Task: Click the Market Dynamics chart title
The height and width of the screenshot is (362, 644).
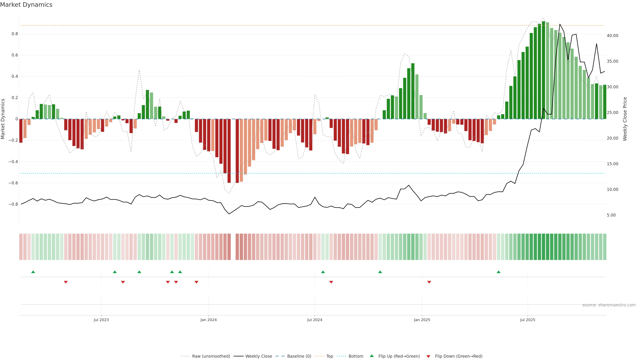Action: point(26,5)
